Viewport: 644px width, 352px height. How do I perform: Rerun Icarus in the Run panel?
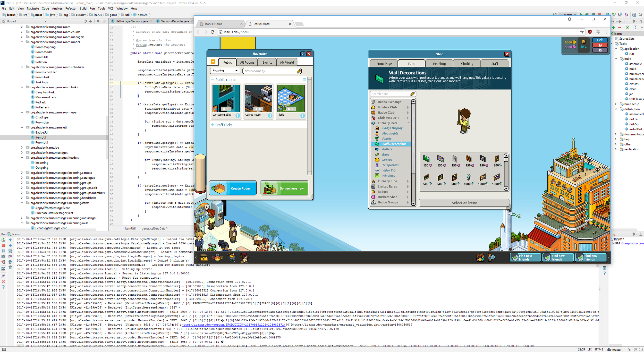[x=3, y=240]
